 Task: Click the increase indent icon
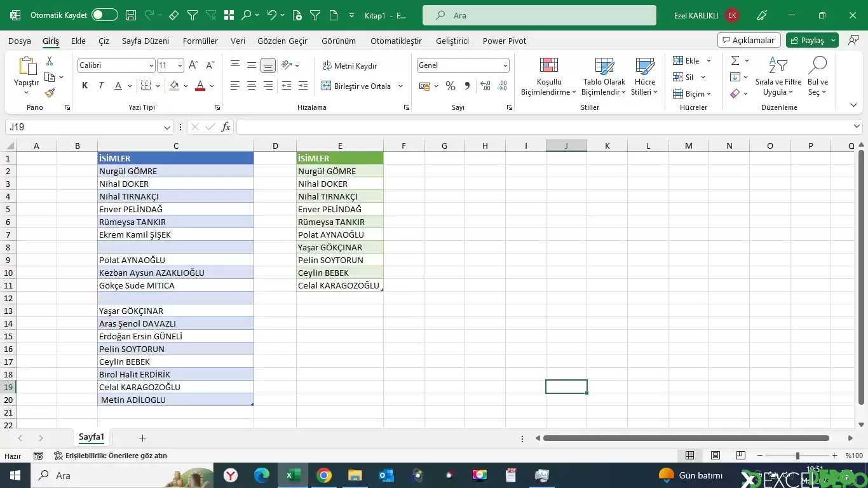[x=303, y=86]
